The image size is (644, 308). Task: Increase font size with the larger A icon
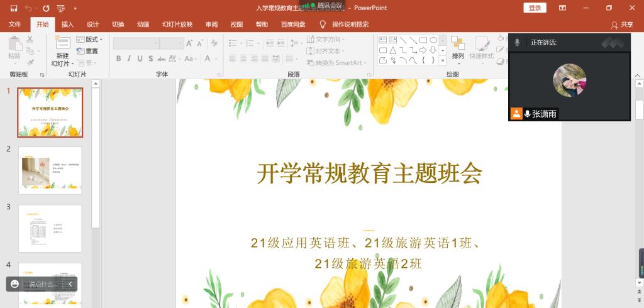click(189, 43)
